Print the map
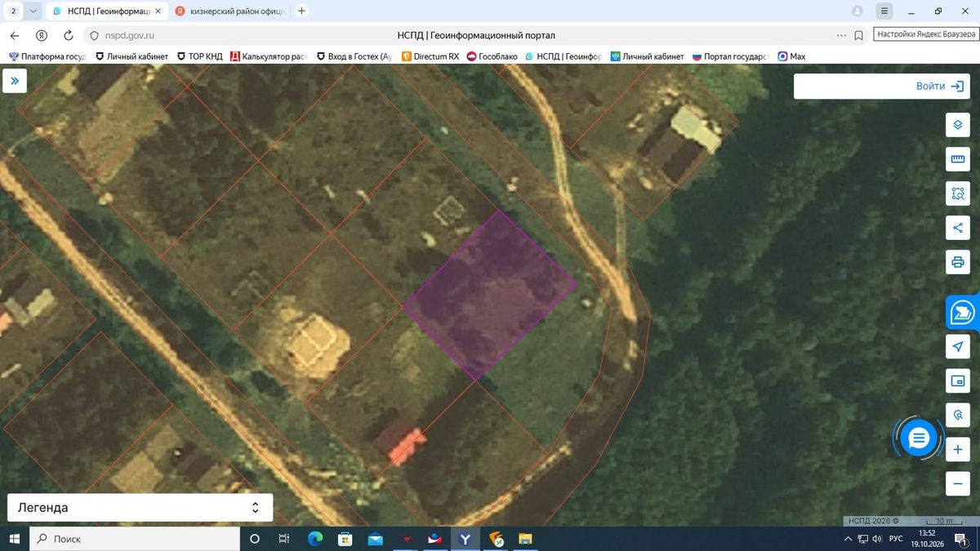This screenshot has width=980, height=551. pyautogui.click(x=958, y=262)
